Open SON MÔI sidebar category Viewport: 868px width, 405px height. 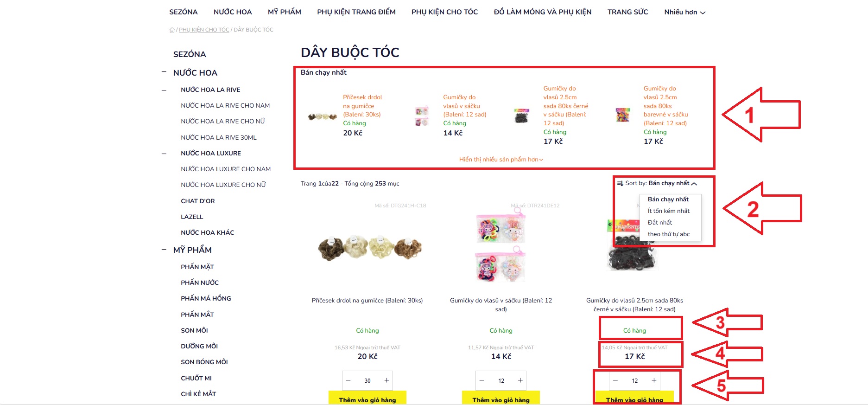pos(194,330)
